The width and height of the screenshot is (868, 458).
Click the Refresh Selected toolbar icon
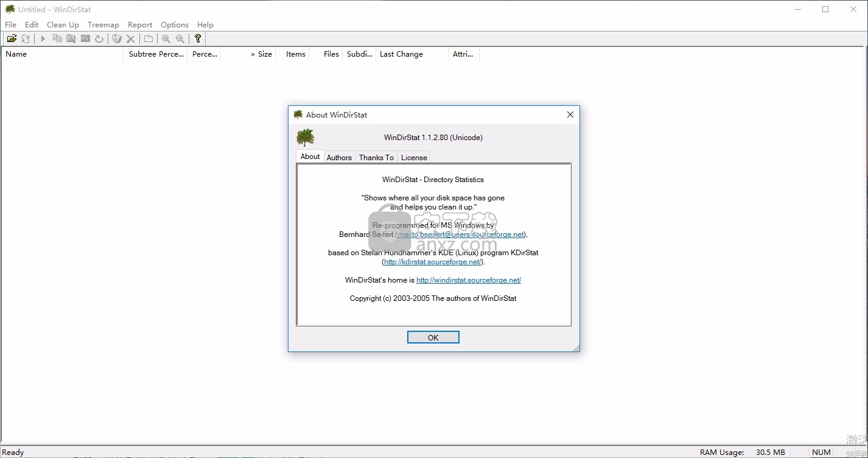point(99,38)
